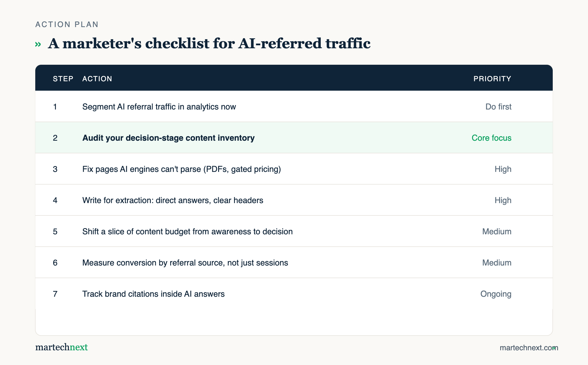Click the 'Do first' priority label
Viewport: 588px width, 365px height.
pos(498,107)
